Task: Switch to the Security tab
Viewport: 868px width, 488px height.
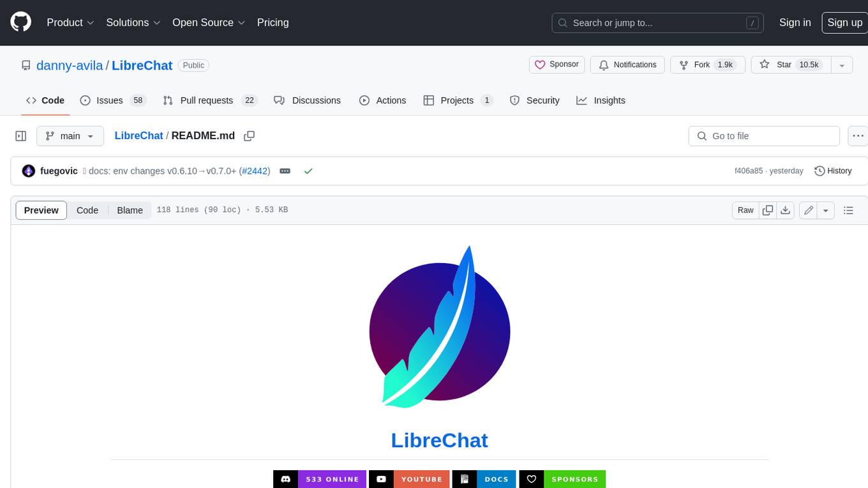Action: (x=535, y=100)
